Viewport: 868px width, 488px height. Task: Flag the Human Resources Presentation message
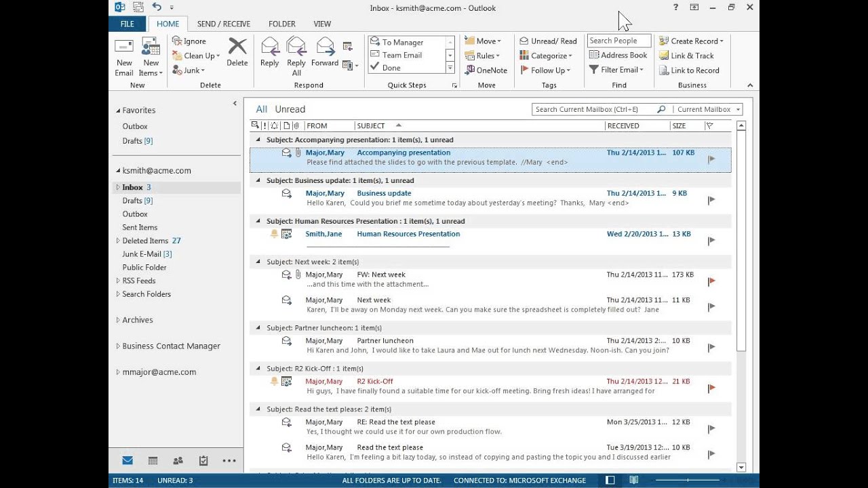[x=711, y=241]
